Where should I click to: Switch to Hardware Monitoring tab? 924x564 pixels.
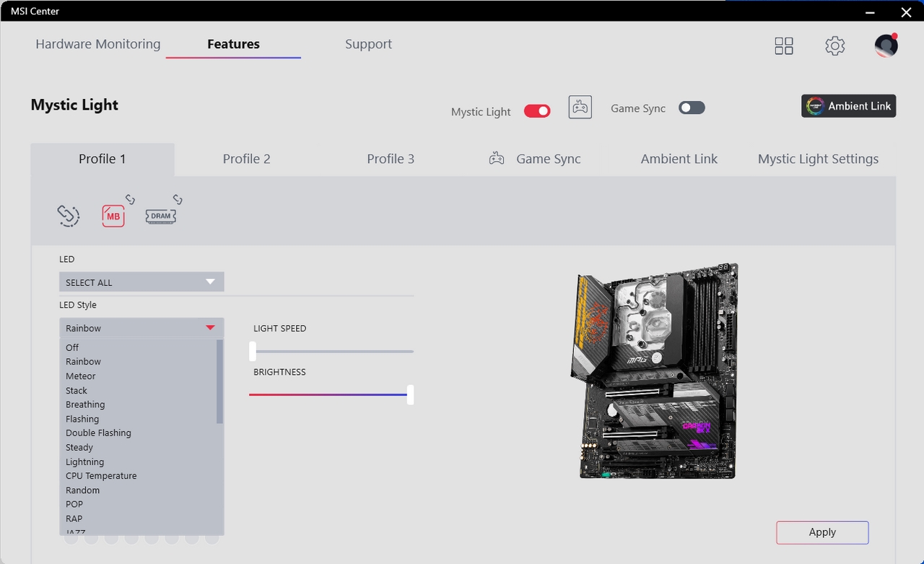(98, 44)
